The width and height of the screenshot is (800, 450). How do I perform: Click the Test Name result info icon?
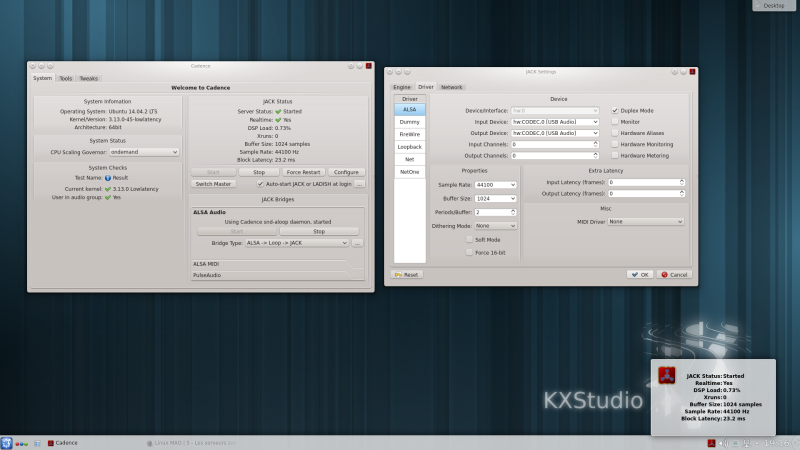coord(108,177)
